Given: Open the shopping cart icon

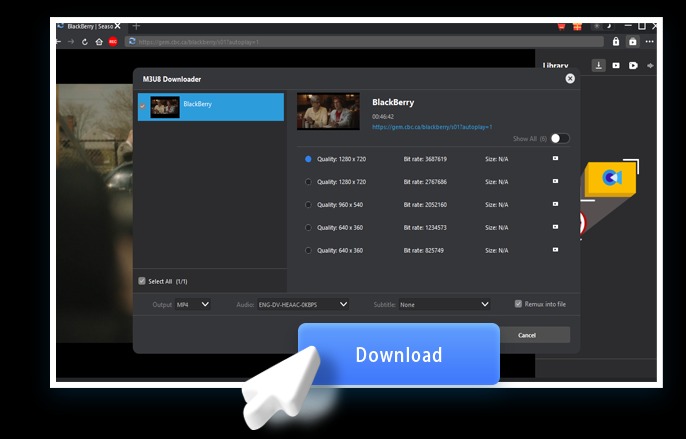Looking at the screenshot, I should (561, 27).
